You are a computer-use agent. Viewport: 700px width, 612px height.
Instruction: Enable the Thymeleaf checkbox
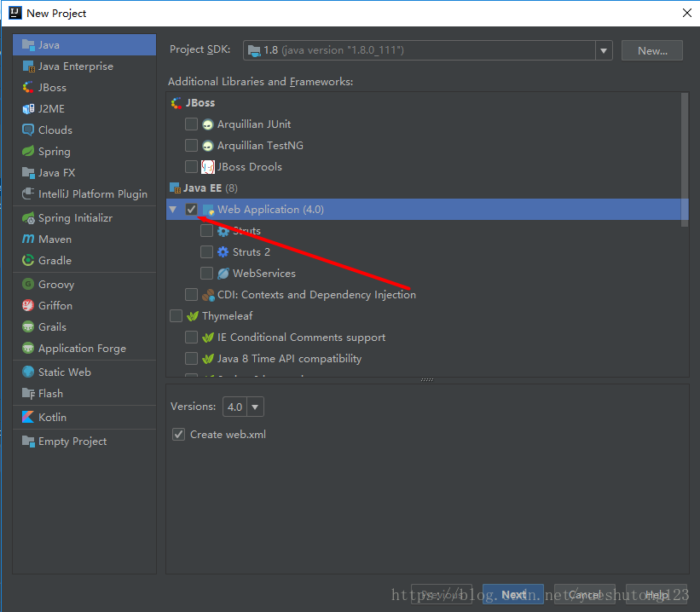(176, 316)
